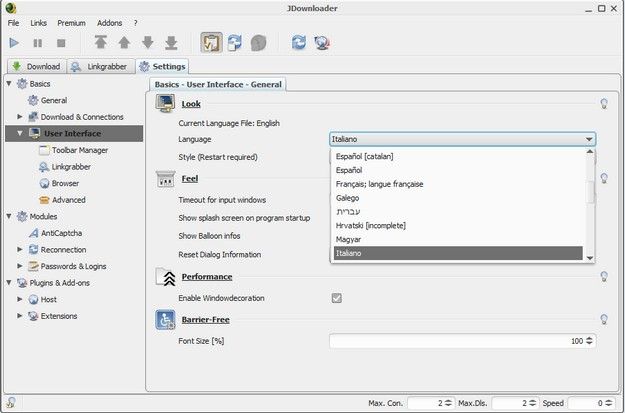Collapse the User Interface node
This screenshot has width=625, height=413.
20,134
